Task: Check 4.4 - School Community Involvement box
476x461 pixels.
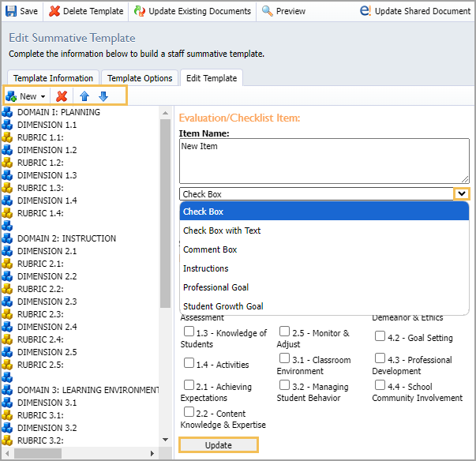Action: click(x=380, y=384)
